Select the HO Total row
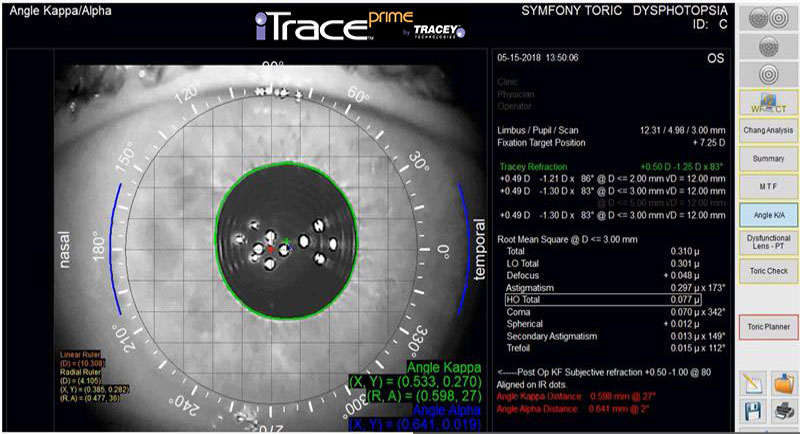The width and height of the screenshot is (800, 434). tap(603, 300)
